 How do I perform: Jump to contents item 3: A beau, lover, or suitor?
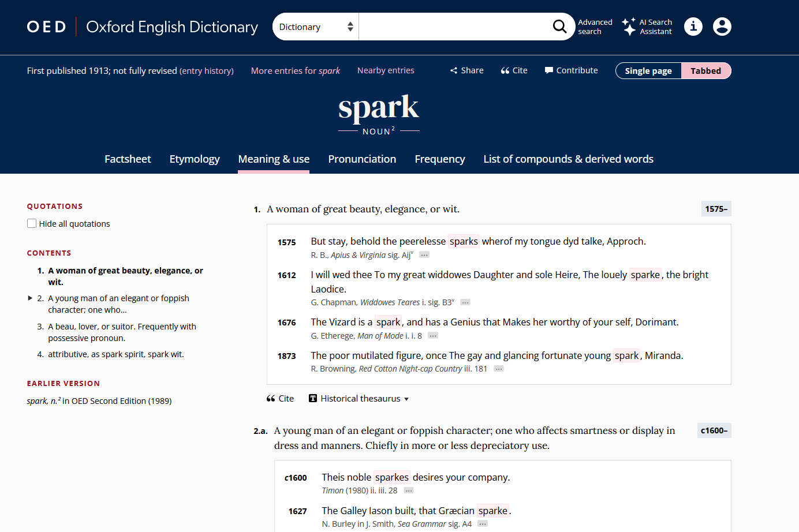(x=122, y=332)
